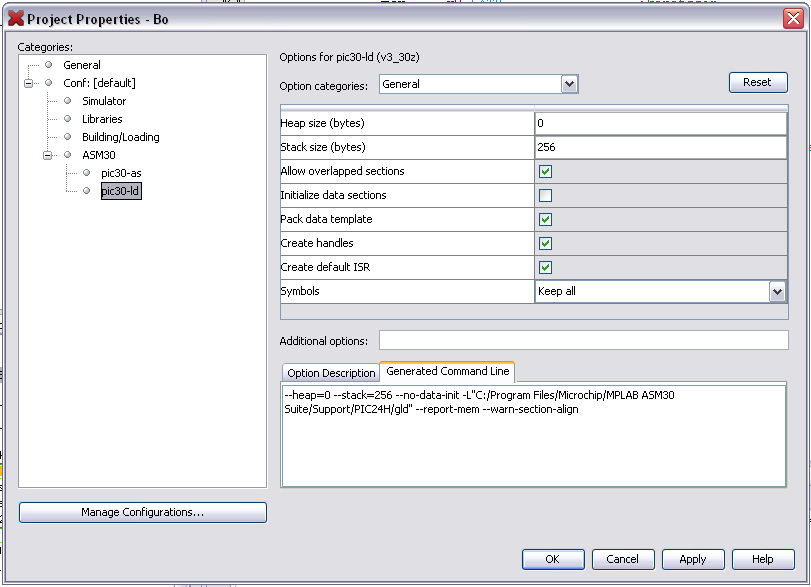811x587 pixels.
Task: Click the bullet icon beside Simulator
Action: pos(68,101)
